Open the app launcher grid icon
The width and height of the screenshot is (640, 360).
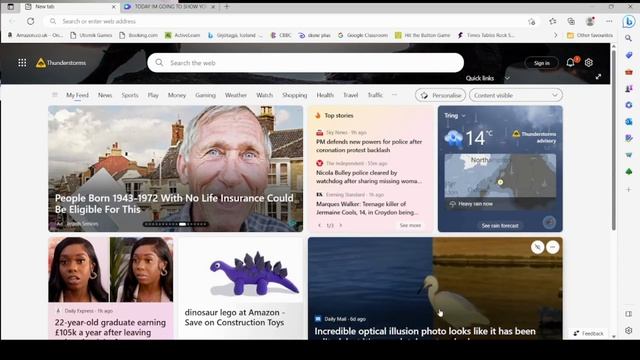22,62
